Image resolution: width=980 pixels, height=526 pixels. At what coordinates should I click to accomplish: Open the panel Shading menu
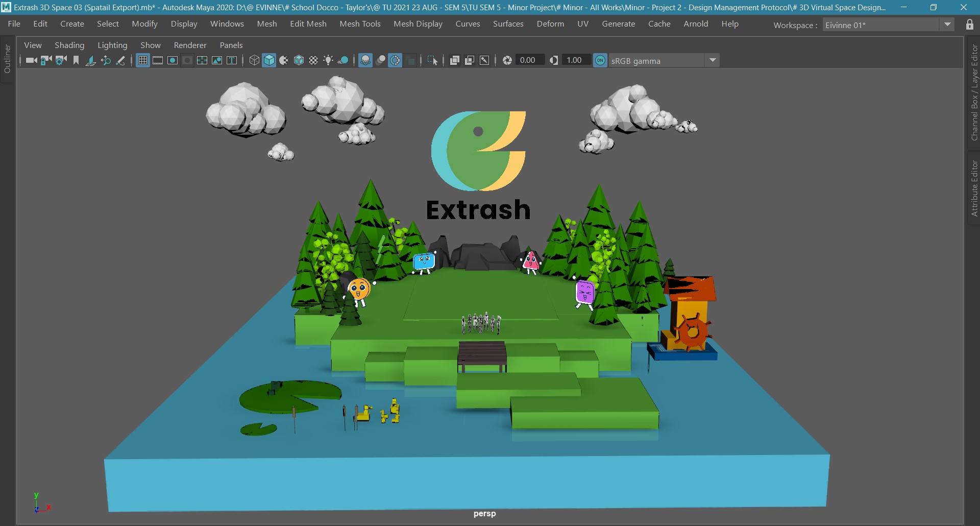(x=69, y=45)
